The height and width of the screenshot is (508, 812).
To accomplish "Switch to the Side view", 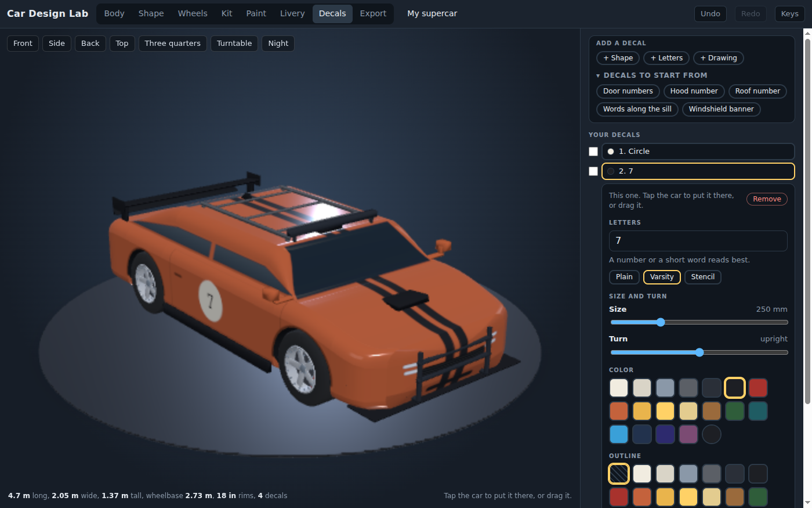I will [57, 44].
